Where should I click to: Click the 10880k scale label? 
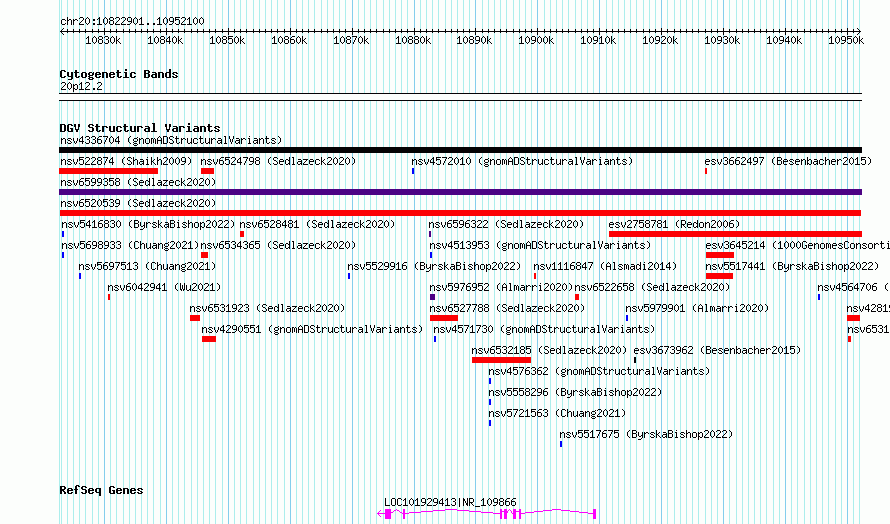pos(413,40)
